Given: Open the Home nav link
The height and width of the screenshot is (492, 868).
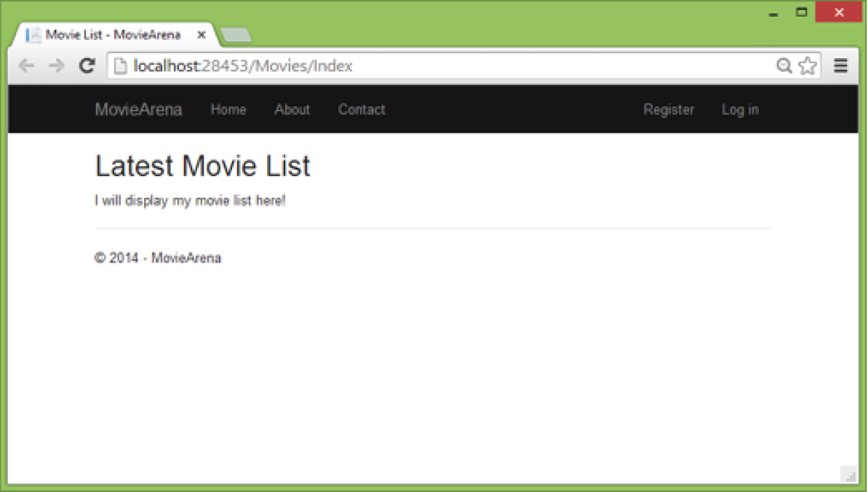Looking at the screenshot, I should [x=228, y=109].
